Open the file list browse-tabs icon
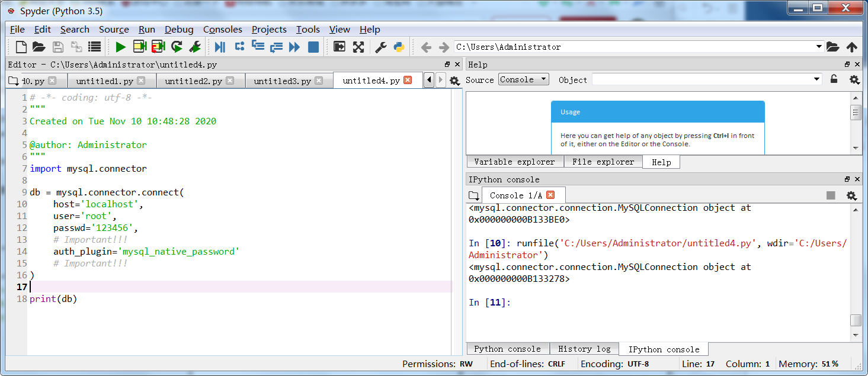This screenshot has width=868, height=376. click(x=94, y=47)
